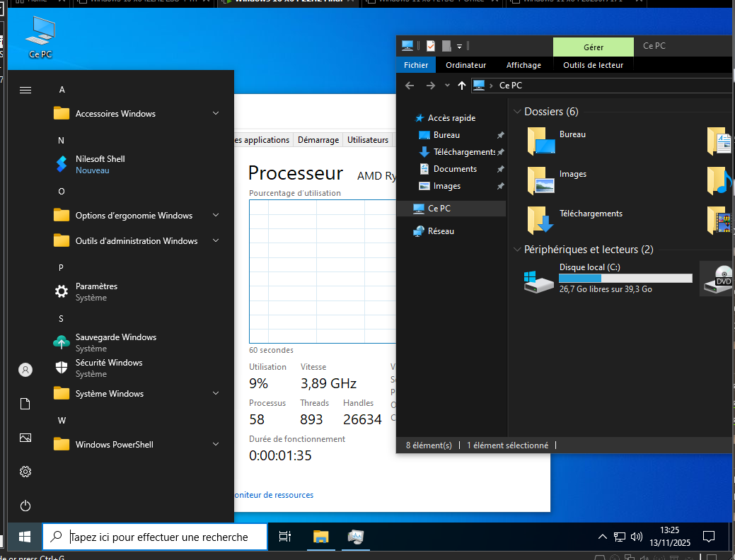Click the taskbar search box
The width and height of the screenshot is (735, 560).
click(155, 537)
